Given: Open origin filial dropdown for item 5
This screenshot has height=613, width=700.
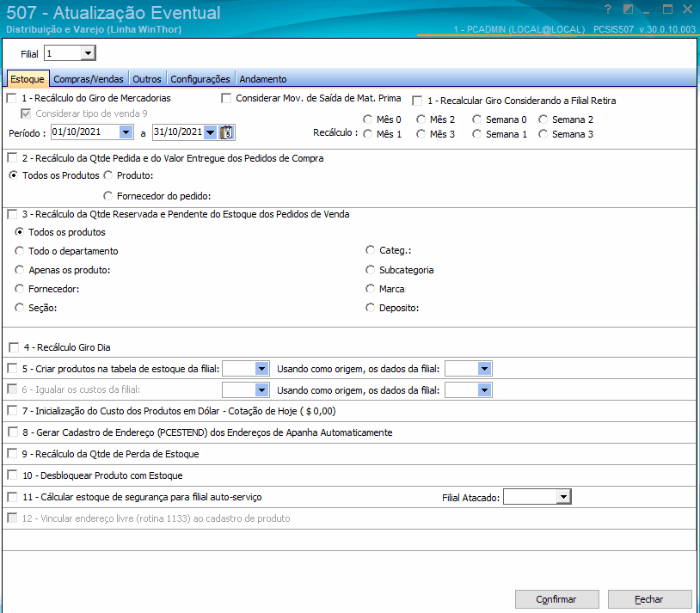Looking at the screenshot, I should click(484, 369).
